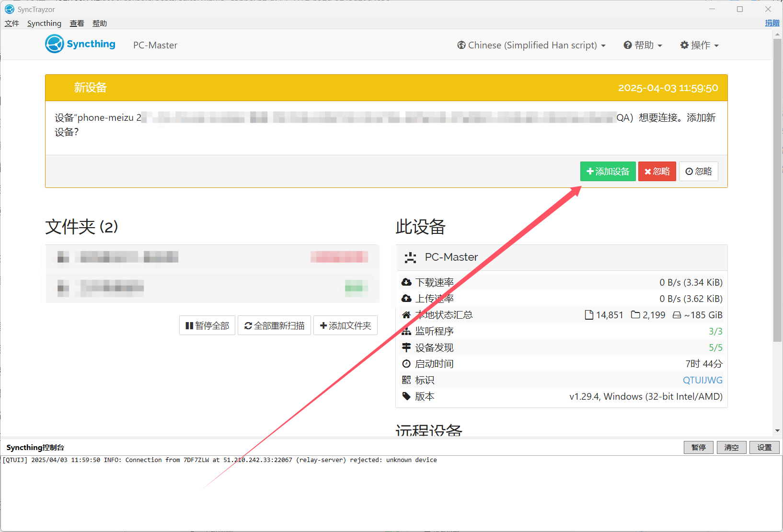Click the 2025-04-03 11:59:50 timestamp

coord(668,88)
